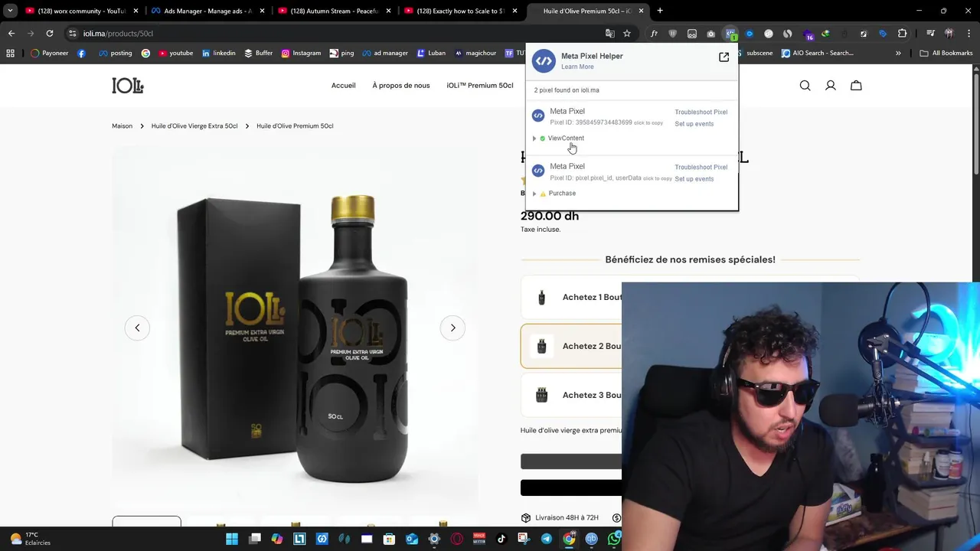Show the previous product image
Image resolution: width=980 pixels, height=551 pixels.
[x=137, y=328]
